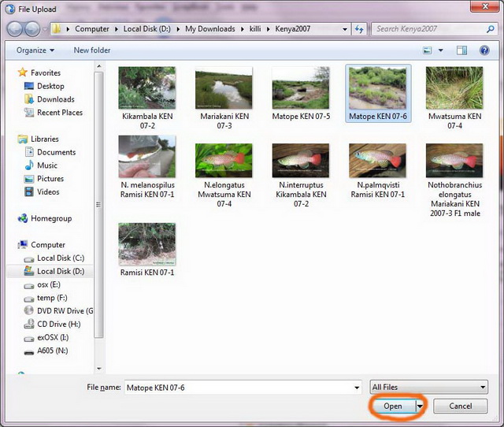Select the Kikambala KEN 07-2 image
The width and height of the screenshot is (504, 427).
pyautogui.click(x=146, y=87)
